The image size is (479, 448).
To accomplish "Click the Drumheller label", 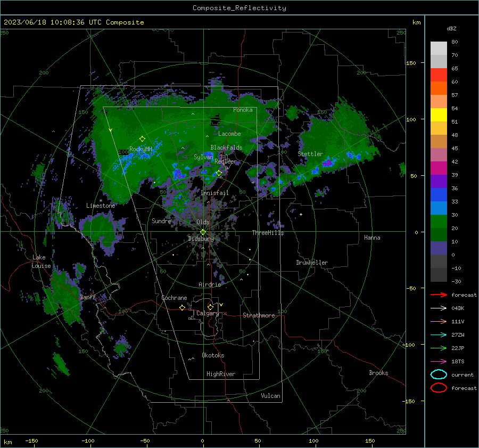I will 312,263.
